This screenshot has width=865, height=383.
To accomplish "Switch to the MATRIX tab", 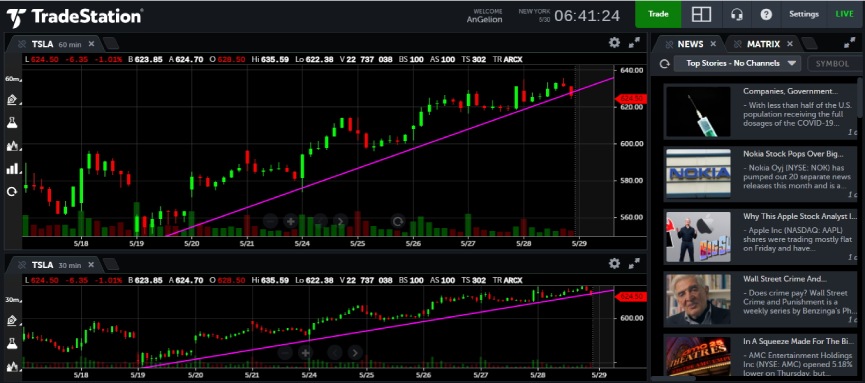I will coord(763,44).
